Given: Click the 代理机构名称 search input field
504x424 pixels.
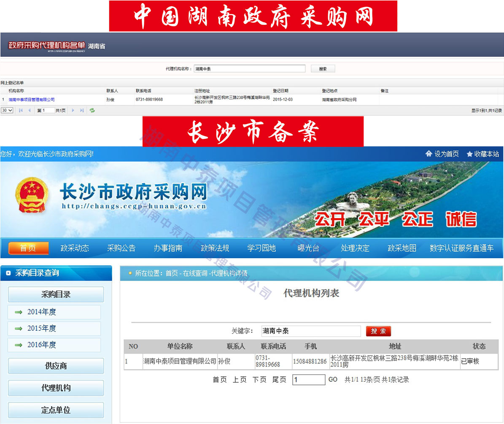Looking at the screenshot, I should tap(249, 69).
